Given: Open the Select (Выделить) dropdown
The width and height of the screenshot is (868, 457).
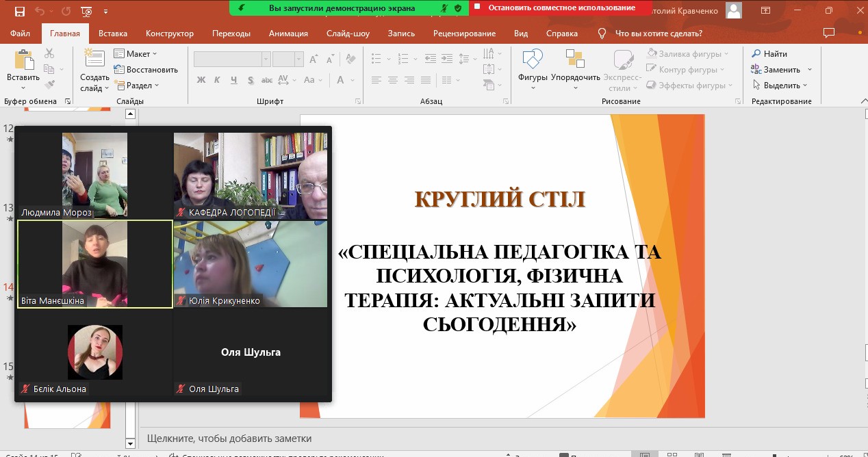Looking at the screenshot, I should (805, 86).
